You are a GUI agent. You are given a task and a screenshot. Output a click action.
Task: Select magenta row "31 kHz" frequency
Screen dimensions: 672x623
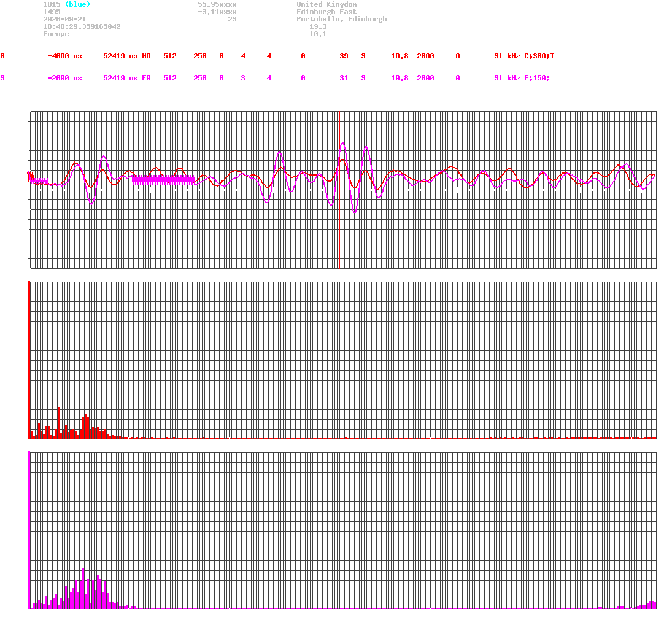click(x=507, y=78)
